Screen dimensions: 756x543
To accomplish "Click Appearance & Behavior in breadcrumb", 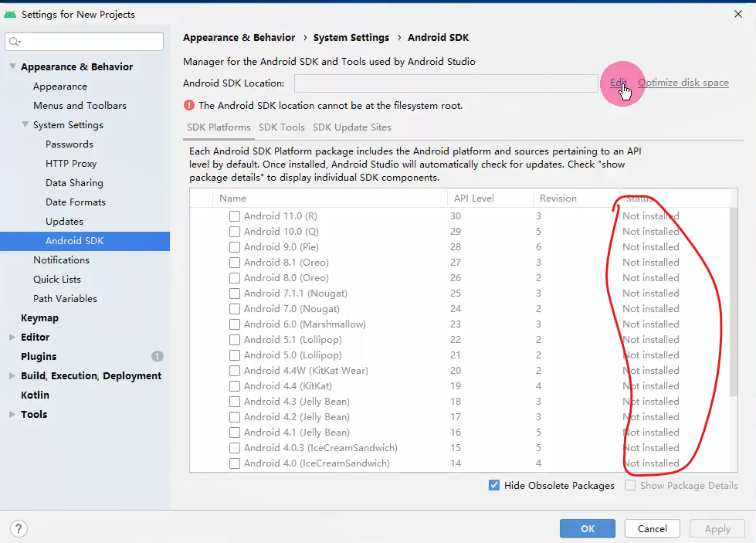I will pyautogui.click(x=239, y=38).
